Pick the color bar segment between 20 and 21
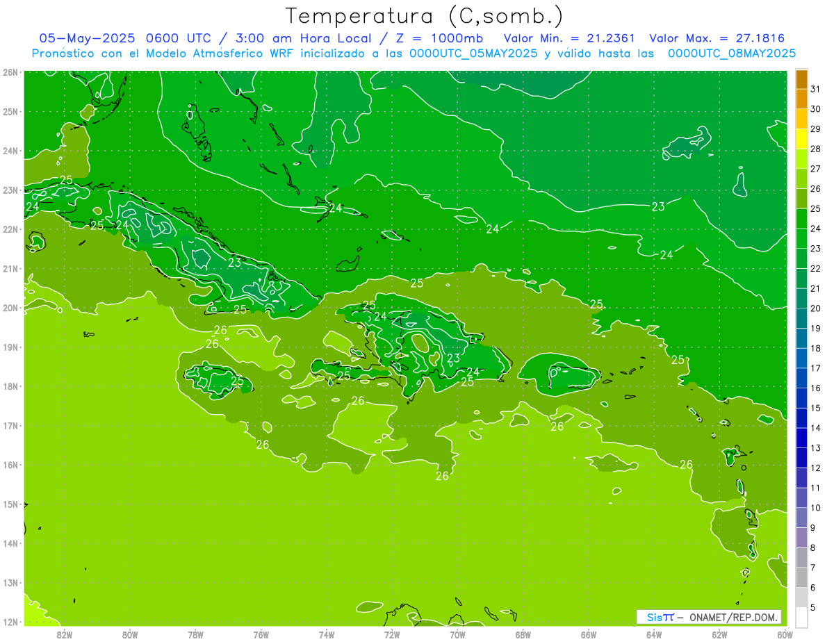Screen dimensions: 834x644 pyautogui.click(x=801, y=298)
